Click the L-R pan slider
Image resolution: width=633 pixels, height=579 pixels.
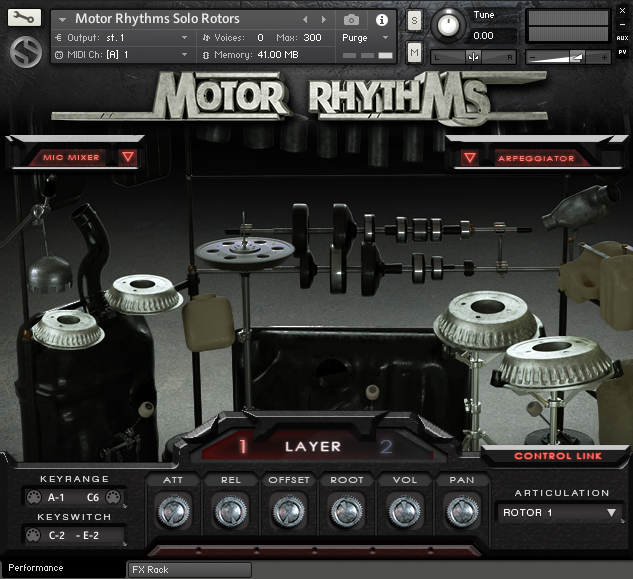click(473, 57)
